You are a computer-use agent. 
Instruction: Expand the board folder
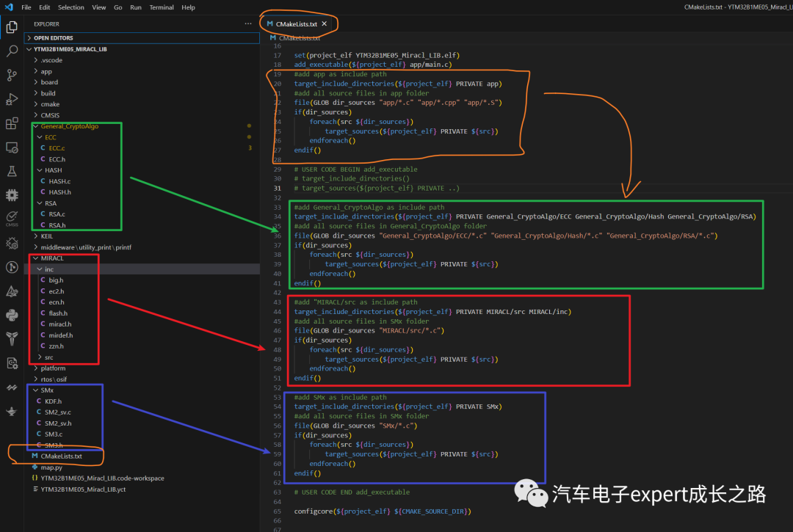[142, 82]
